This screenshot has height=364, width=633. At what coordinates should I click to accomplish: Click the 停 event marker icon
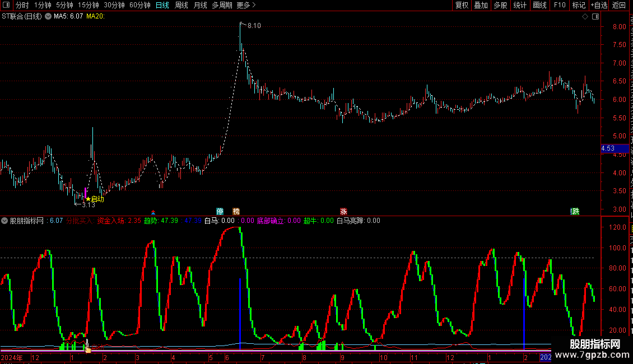[x=220, y=212]
